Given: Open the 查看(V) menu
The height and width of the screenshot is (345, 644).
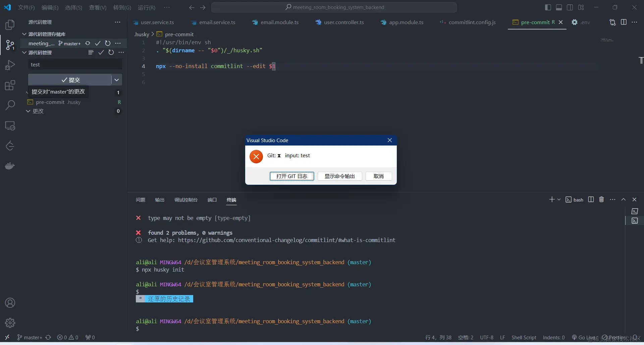Looking at the screenshot, I should tap(98, 7).
